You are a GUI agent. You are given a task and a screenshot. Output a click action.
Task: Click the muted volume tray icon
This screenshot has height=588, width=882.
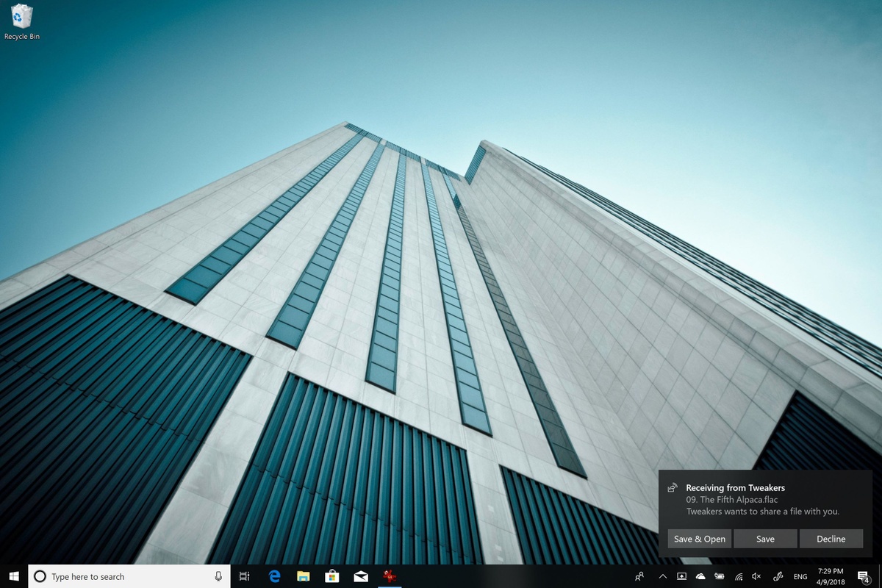(757, 577)
